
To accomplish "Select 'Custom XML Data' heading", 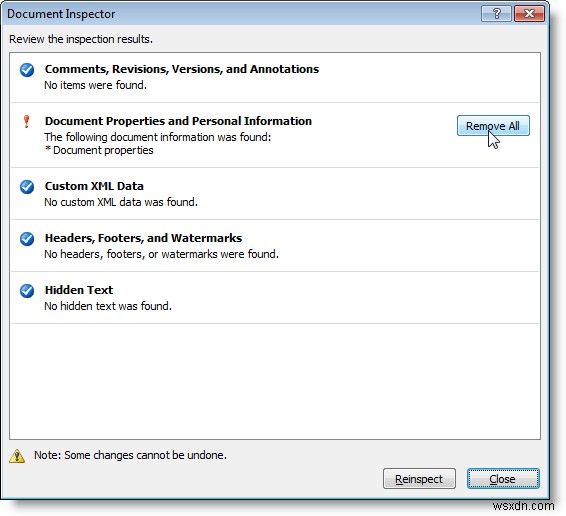I will tap(94, 186).
